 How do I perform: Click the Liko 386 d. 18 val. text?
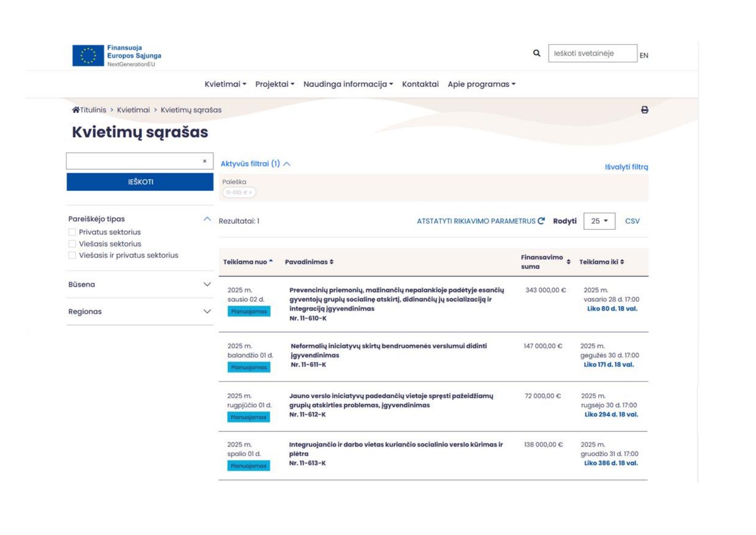coord(611,463)
